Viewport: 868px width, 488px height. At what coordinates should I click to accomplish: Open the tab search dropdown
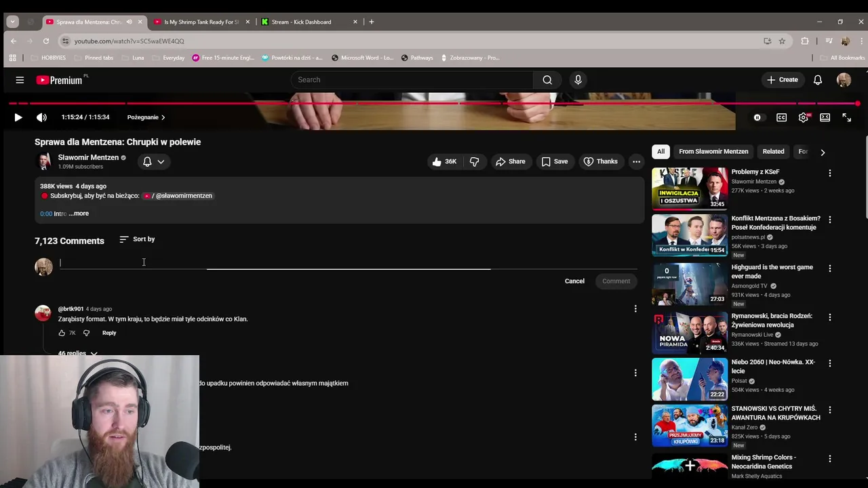pos(12,22)
